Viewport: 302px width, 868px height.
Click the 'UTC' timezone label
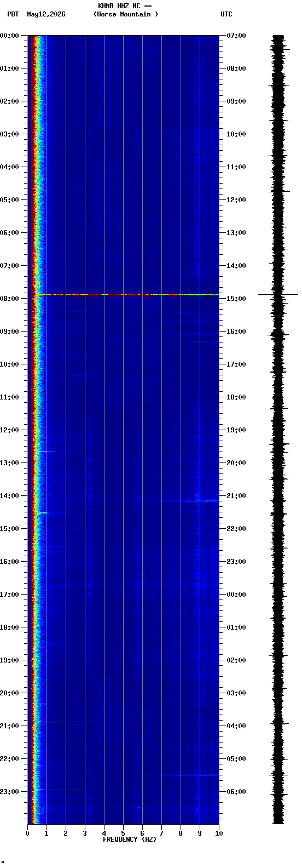(x=226, y=14)
